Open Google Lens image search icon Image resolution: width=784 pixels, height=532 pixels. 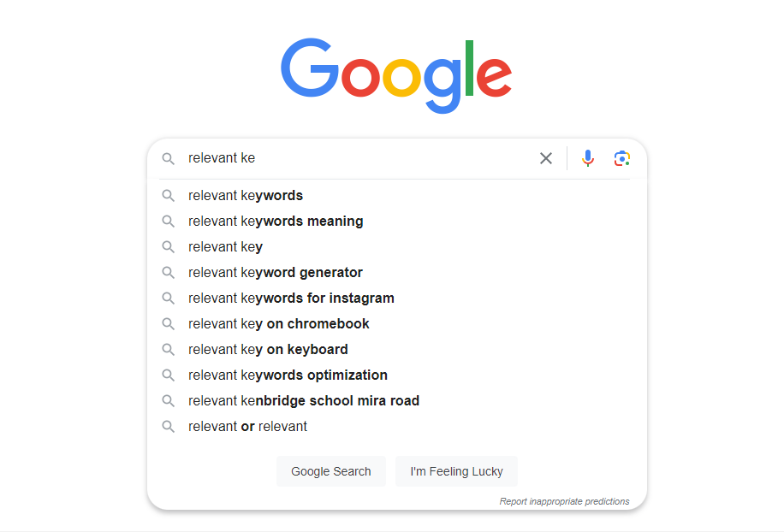(x=622, y=158)
